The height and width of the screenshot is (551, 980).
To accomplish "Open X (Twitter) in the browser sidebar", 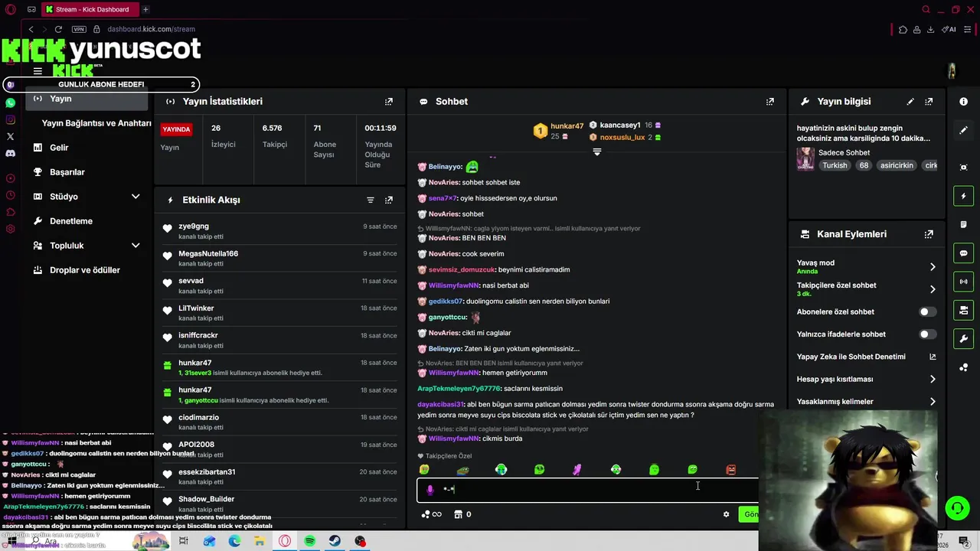I will 10,136.
